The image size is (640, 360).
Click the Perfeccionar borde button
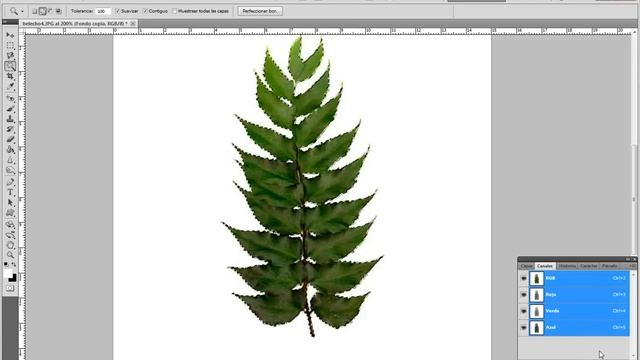point(260,11)
